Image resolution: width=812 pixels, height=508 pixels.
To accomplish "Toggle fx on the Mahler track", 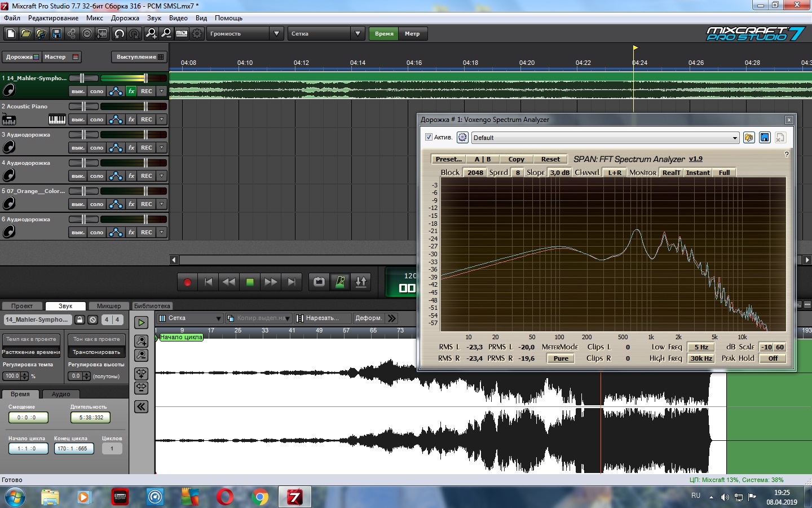I will pos(131,91).
